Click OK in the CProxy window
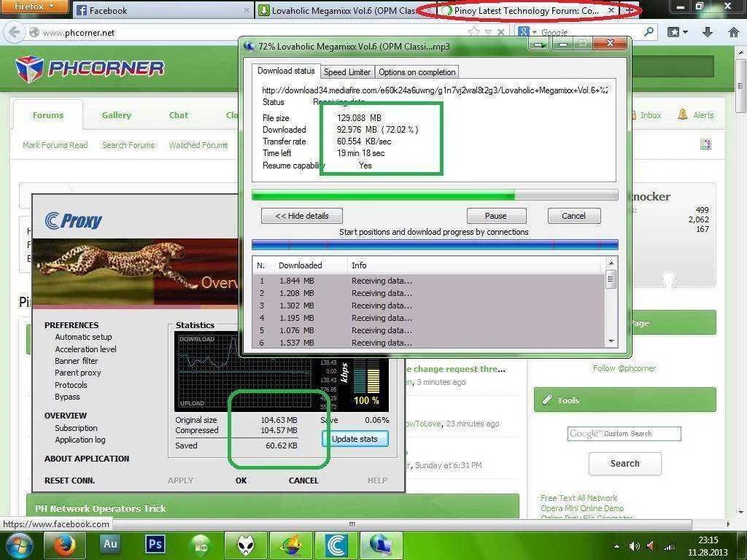This screenshot has width=747, height=560. (x=241, y=481)
